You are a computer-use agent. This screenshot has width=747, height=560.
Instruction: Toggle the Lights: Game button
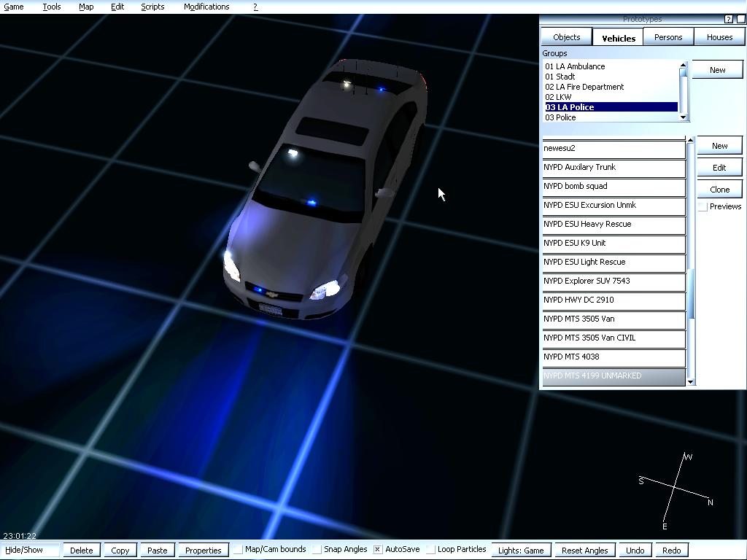(521, 550)
